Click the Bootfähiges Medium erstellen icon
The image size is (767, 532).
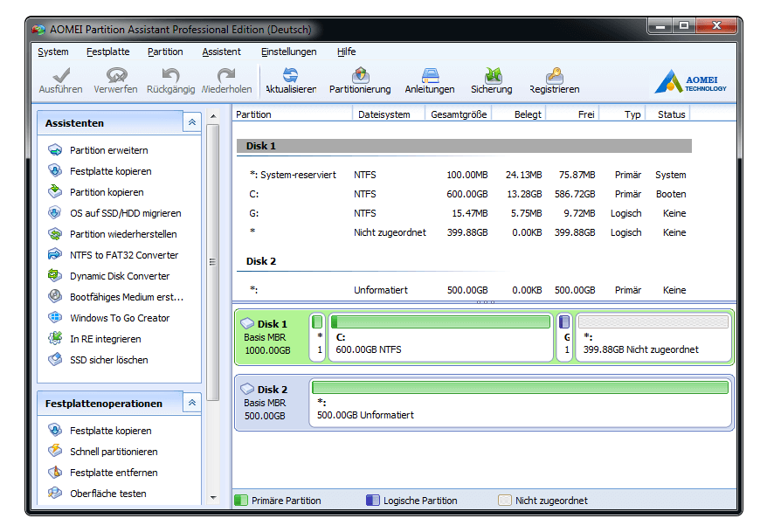pyautogui.click(x=55, y=296)
